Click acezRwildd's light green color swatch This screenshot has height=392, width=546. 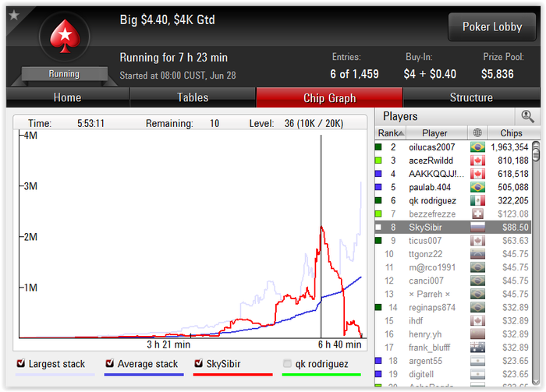point(378,161)
